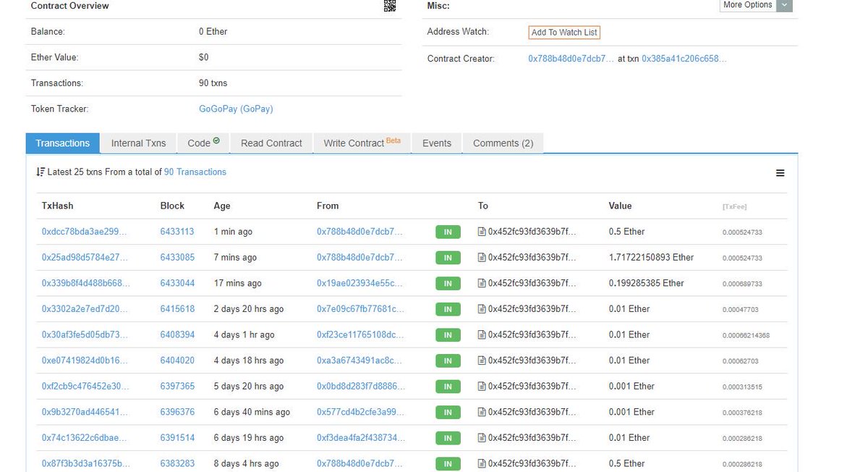Open sender address 0xf23ce11765108dc
868x472 pixels.
coord(361,335)
